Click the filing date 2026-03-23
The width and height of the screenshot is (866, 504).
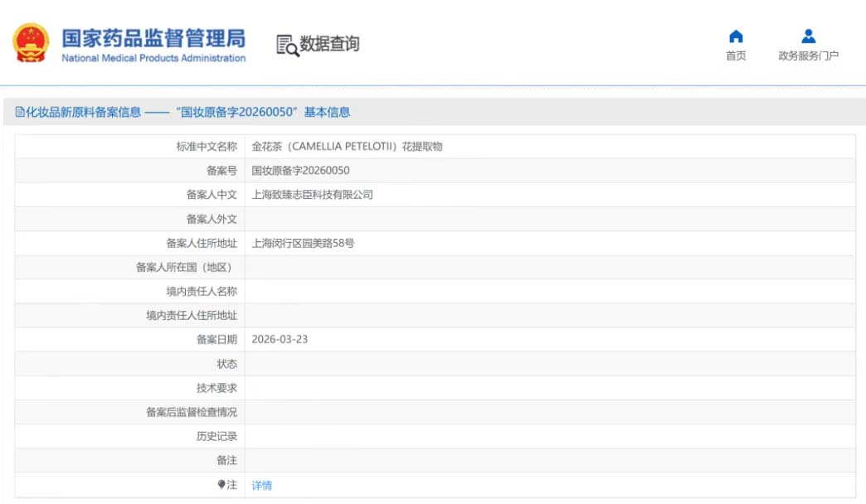[x=280, y=340]
